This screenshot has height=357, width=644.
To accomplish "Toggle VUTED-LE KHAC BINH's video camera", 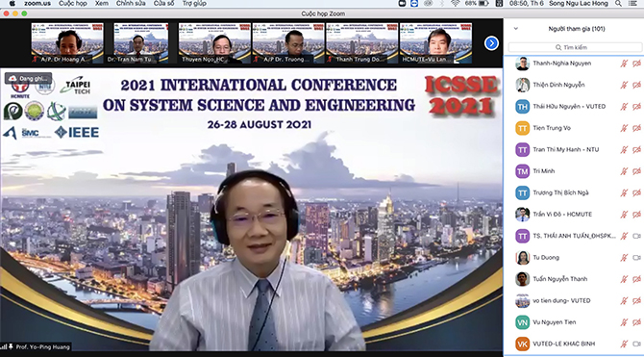I will [x=636, y=344].
